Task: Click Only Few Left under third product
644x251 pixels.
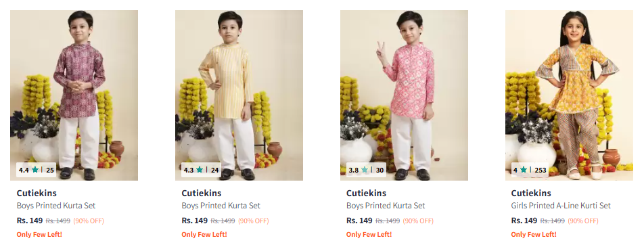Action: point(369,235)
